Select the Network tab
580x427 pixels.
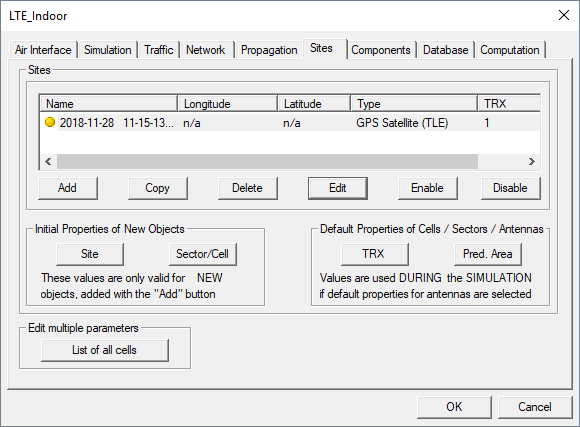click(206, 50)
